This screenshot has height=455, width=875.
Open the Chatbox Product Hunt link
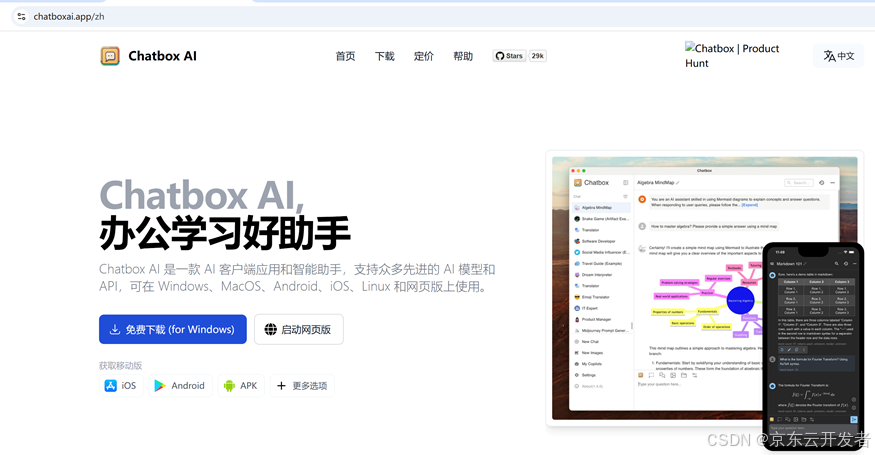(732, 55)
